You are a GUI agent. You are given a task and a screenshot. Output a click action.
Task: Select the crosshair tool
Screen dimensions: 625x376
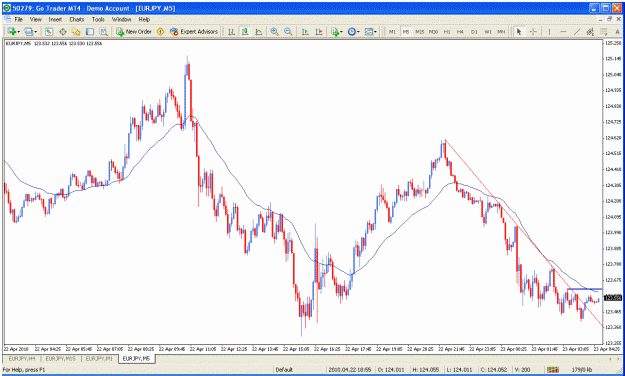pos(533,31)
